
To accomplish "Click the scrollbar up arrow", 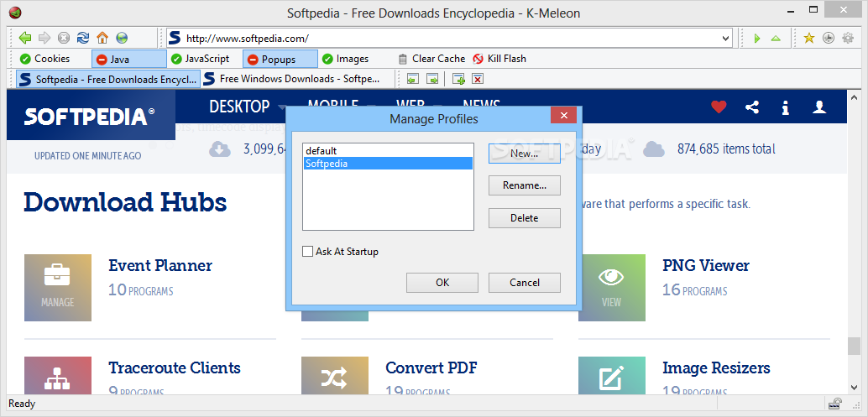I will click(x=854, y=96).
